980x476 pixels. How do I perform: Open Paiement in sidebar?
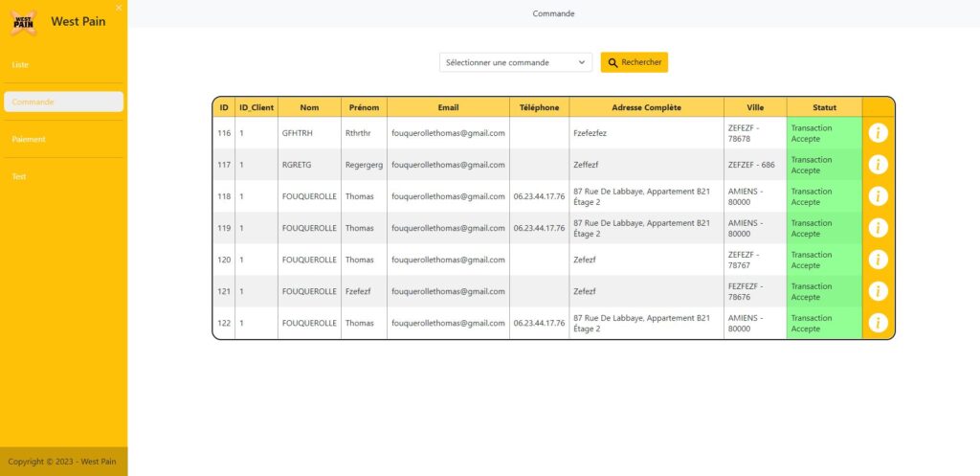pos(64,139)
